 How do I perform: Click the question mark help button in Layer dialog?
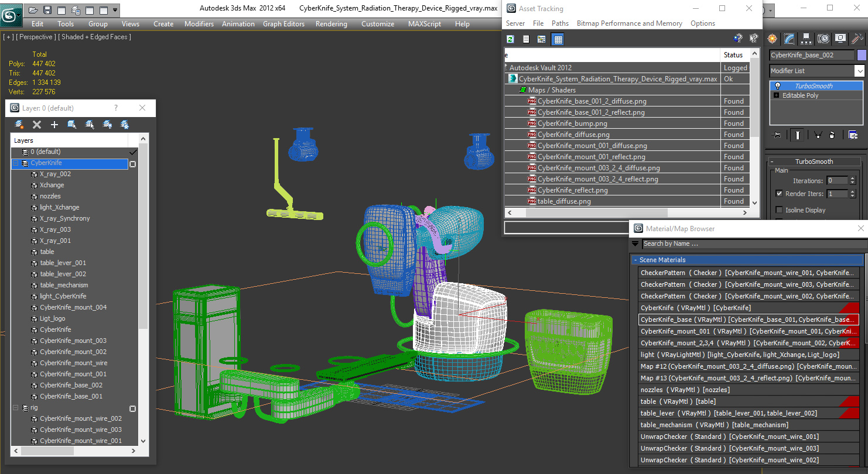(116, 108)
